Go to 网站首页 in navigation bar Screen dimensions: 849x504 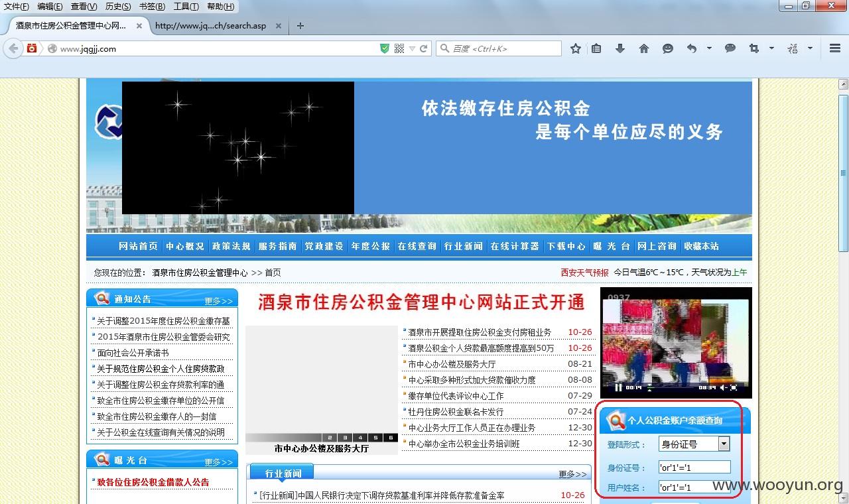tap(138, 246)
